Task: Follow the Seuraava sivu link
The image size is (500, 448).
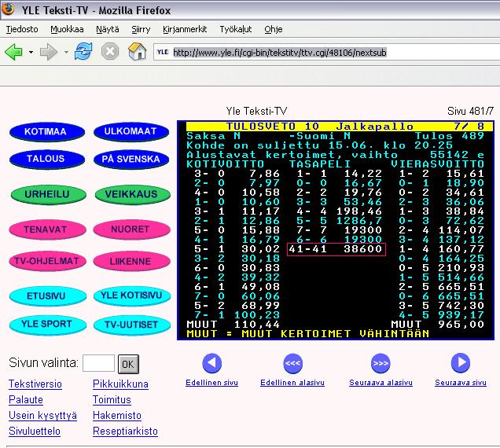Action: 461,383
